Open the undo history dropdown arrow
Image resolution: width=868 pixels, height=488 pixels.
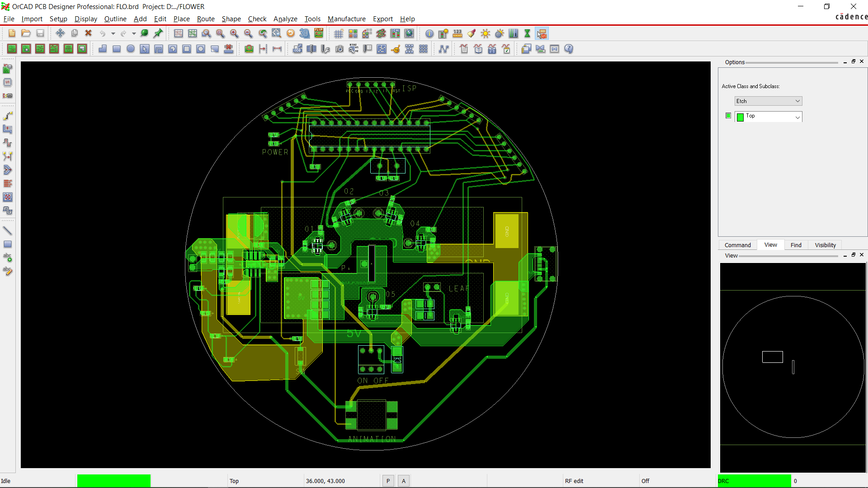click(x=113, y=33)
